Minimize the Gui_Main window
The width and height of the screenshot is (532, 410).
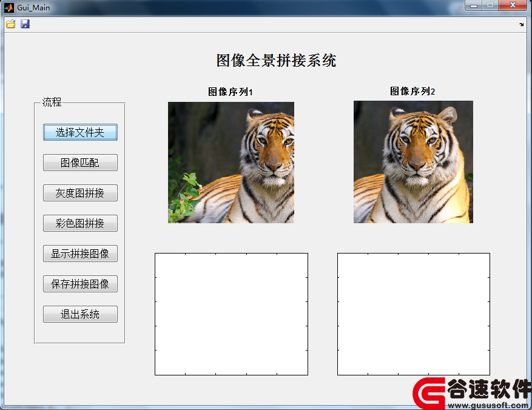coord(474,5)
